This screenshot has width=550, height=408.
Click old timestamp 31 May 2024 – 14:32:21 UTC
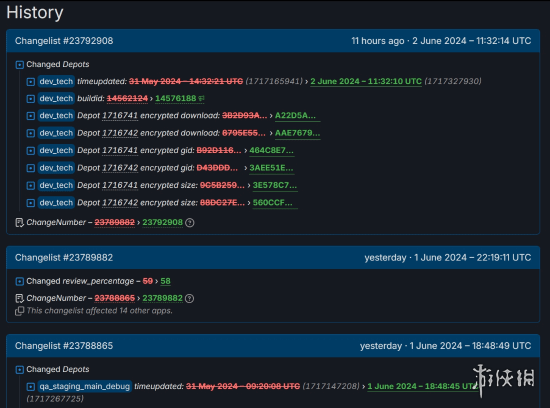pyautogui.click(x=186, y=81)
